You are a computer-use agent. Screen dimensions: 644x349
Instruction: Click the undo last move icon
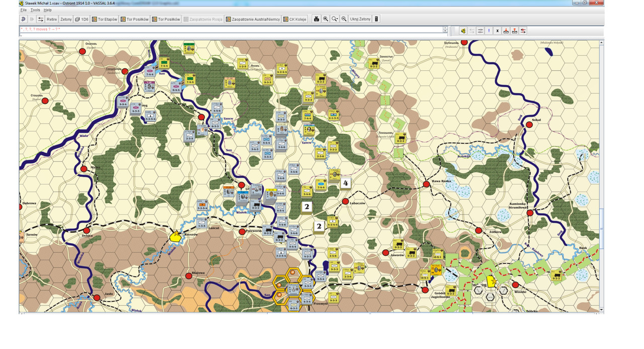point(24,19)
